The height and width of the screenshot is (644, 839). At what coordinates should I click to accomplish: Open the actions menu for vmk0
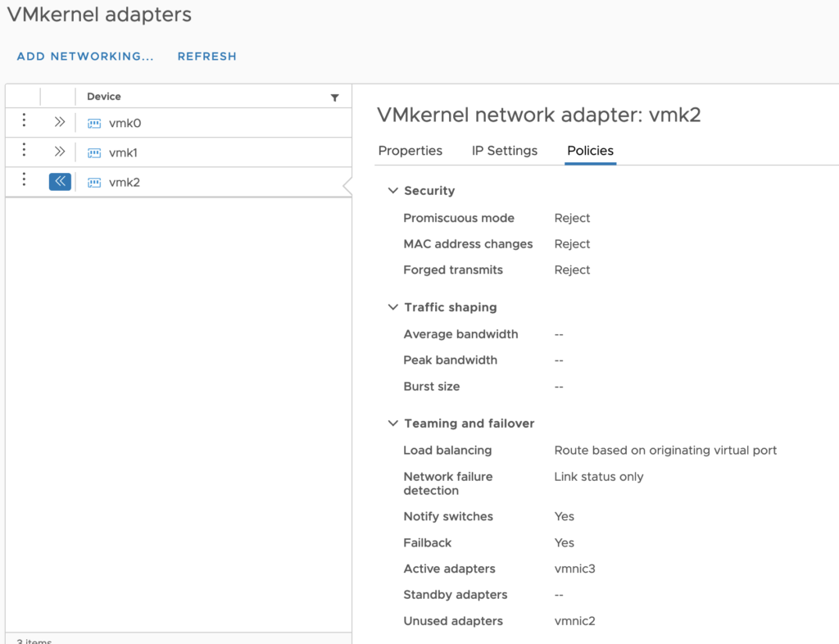point(24,121)
